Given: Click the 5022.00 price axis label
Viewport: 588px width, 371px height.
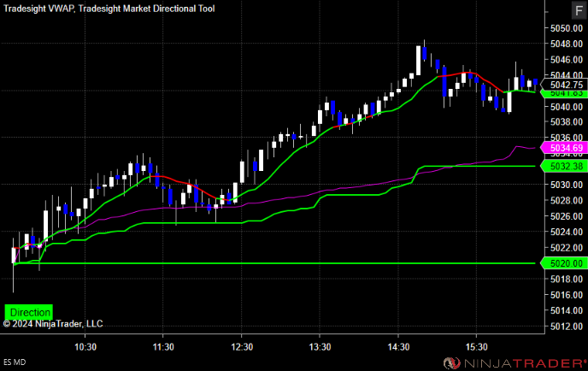Looking at the screenshot, I should pos(567,248).
